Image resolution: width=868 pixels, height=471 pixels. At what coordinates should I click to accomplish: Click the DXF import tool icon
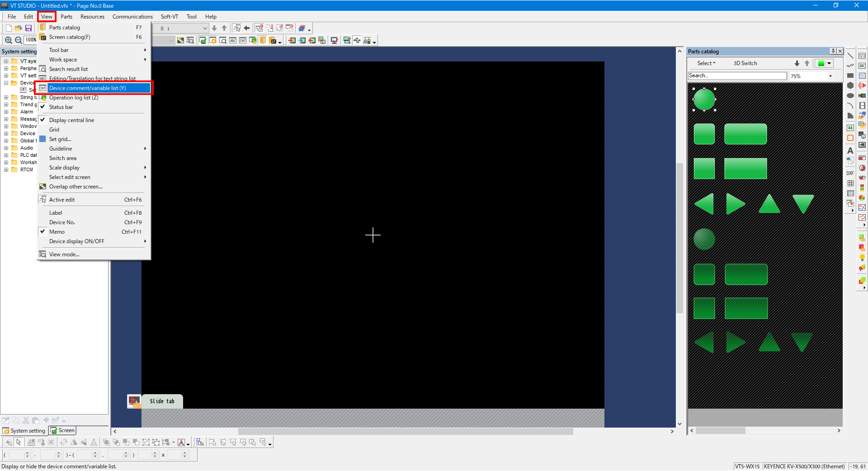click(x=850, y=173)
